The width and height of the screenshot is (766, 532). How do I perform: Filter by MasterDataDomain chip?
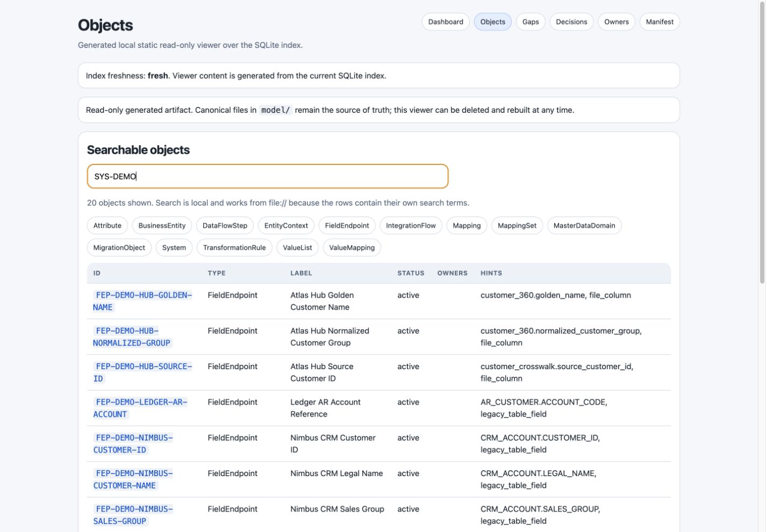584,226
